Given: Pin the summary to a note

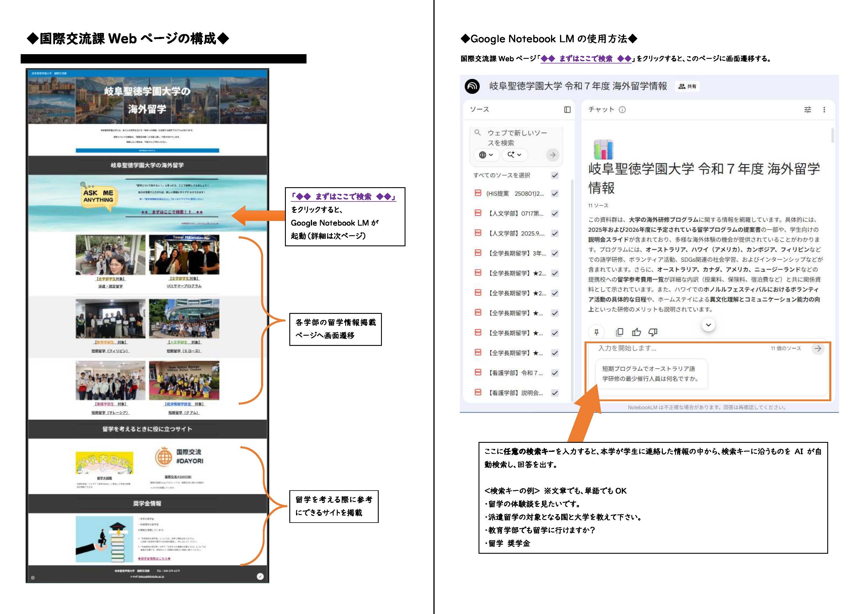Looking at the screenshot, I should (x=596, y=332).
